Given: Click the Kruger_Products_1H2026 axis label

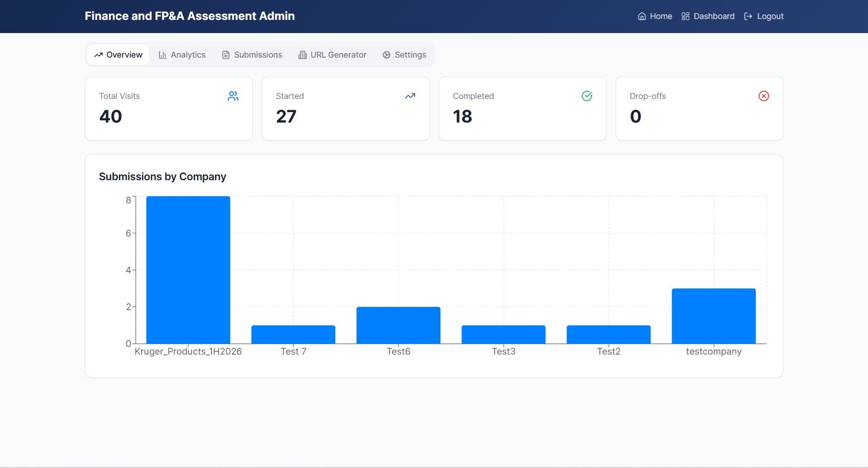Looking at the screenshot, I should click(188, 351).
